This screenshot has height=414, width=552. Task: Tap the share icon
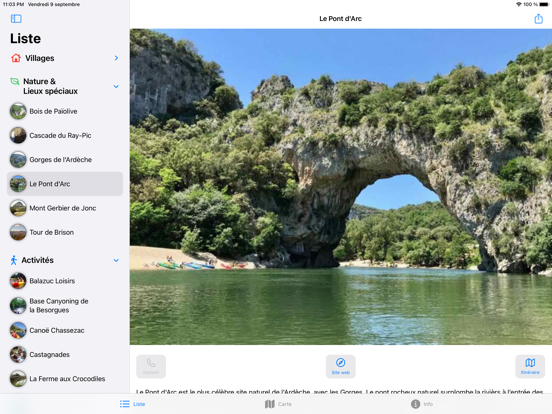coord(538,19)
